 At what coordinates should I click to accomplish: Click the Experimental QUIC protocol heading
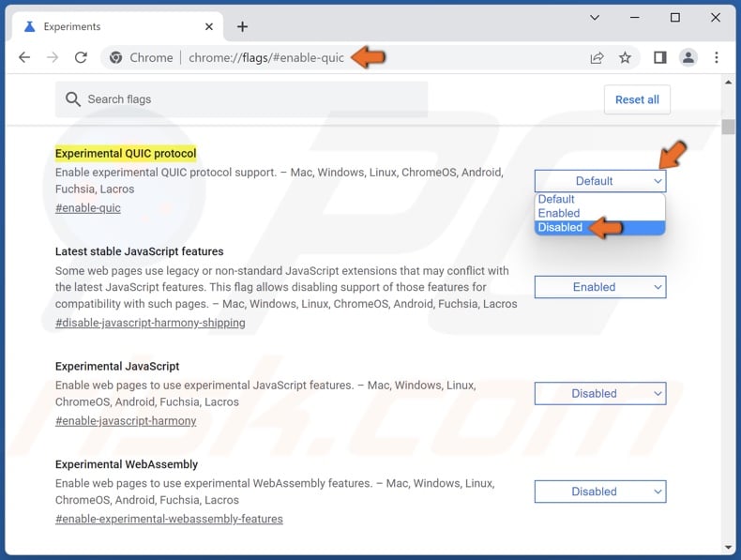tap(126, 153)
